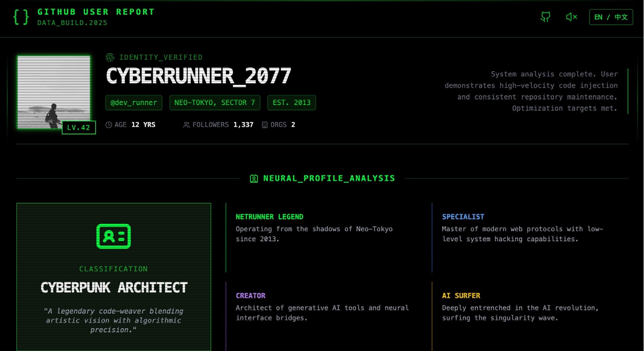Viewport: 644px width, 351px height.
Task: Click the LV.42 level badge
Action: (79, 127)
